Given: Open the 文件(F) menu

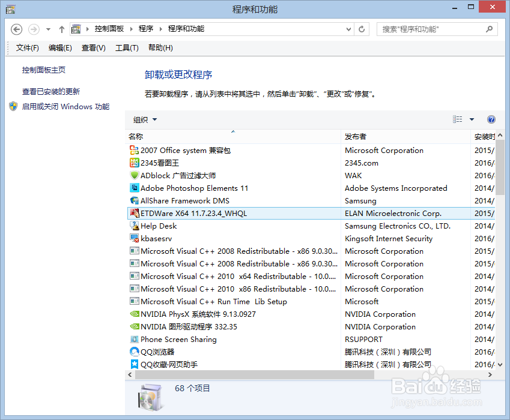Looking at the screenshot, I should pos(27,48).
